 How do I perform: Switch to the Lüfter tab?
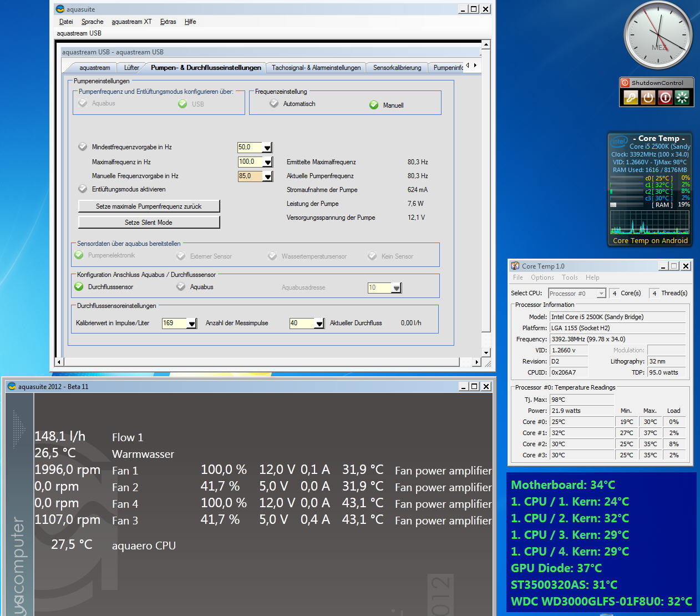(x=131, y=68)
